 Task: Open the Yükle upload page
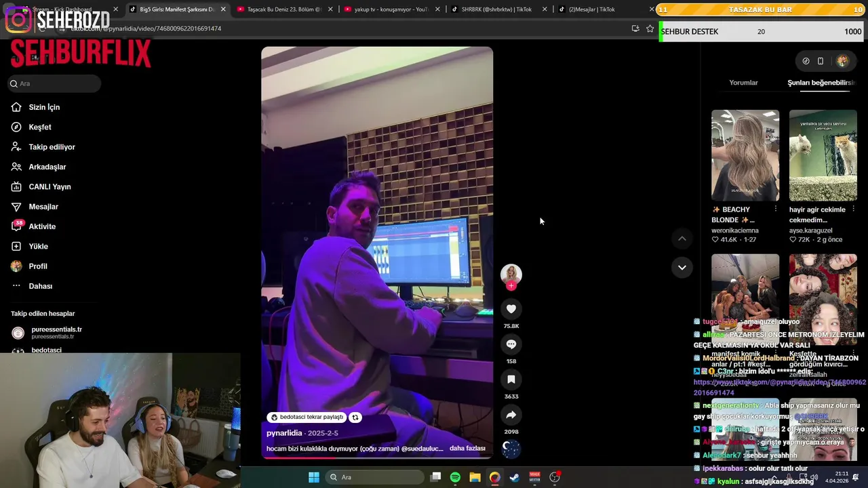[x=38, y=246]
